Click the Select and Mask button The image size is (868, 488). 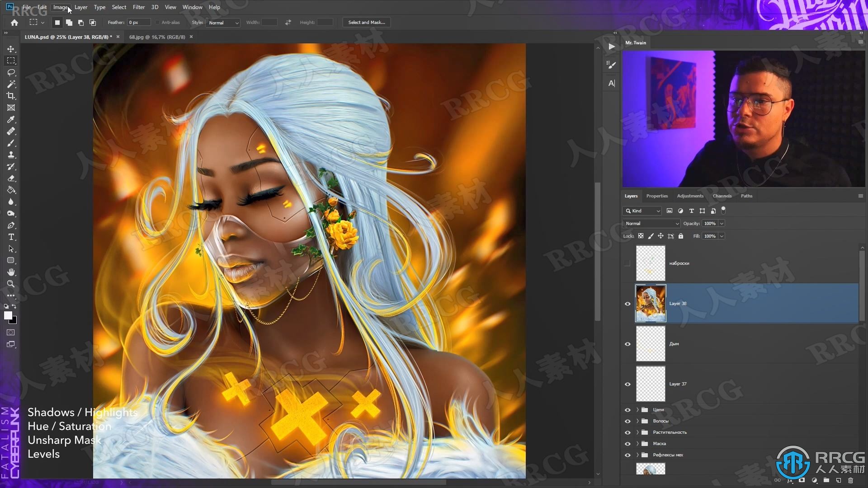tap(367, 22)
